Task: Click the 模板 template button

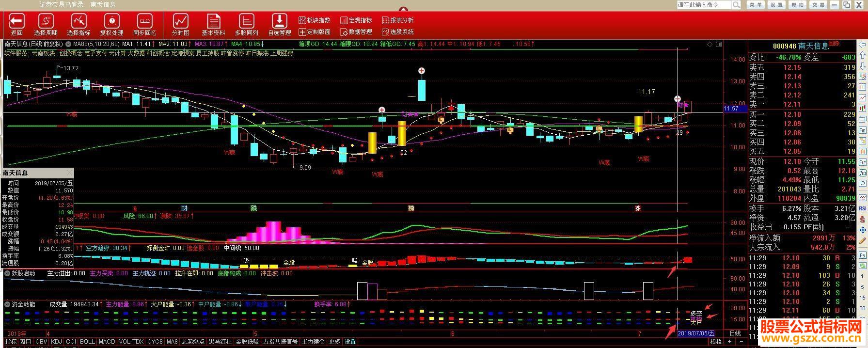Action: coord(716,342)
